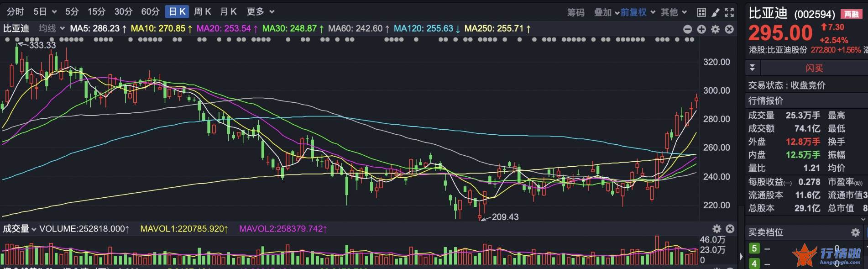
Task: Toggle the 筹码 chip distribution view
Action: point(575,12)
